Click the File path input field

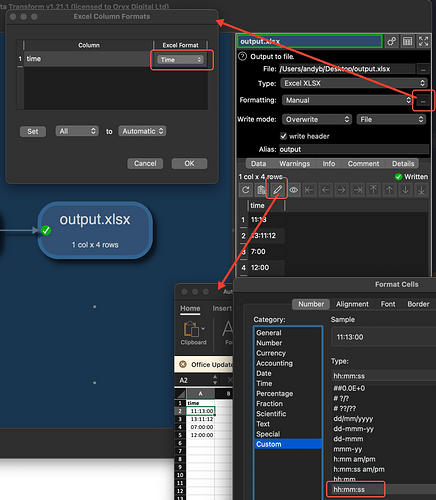pos(347,69)
